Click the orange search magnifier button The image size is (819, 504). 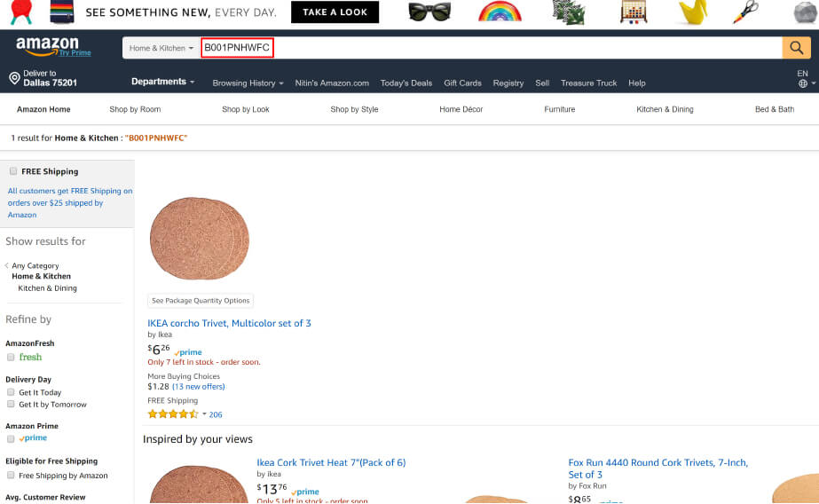[796, 48]
